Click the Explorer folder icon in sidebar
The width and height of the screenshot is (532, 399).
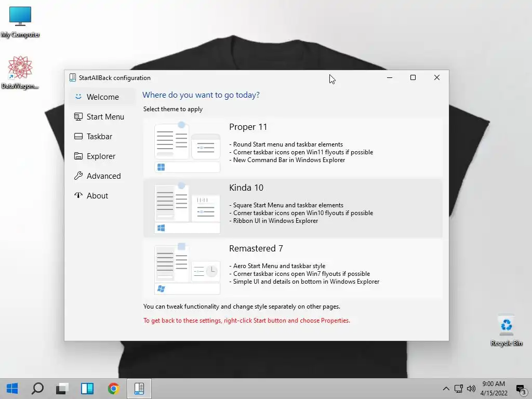coord(78,156)
